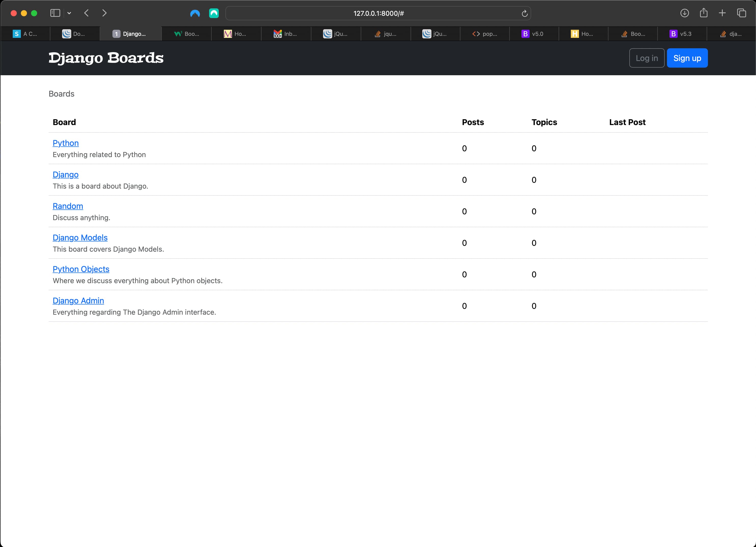Switch to the 'dja...' Stack Overflow tab
This screenshot has height=547, width=756.
coord(731,34)
